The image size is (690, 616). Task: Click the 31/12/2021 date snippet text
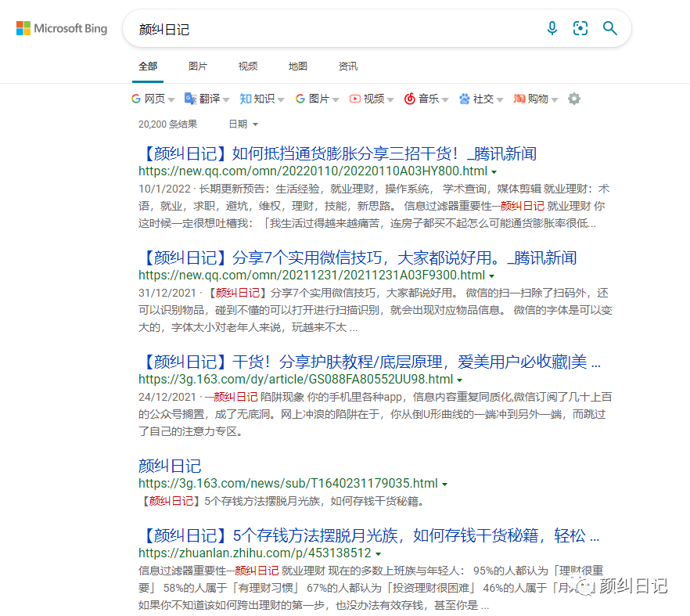pos(167,294)
